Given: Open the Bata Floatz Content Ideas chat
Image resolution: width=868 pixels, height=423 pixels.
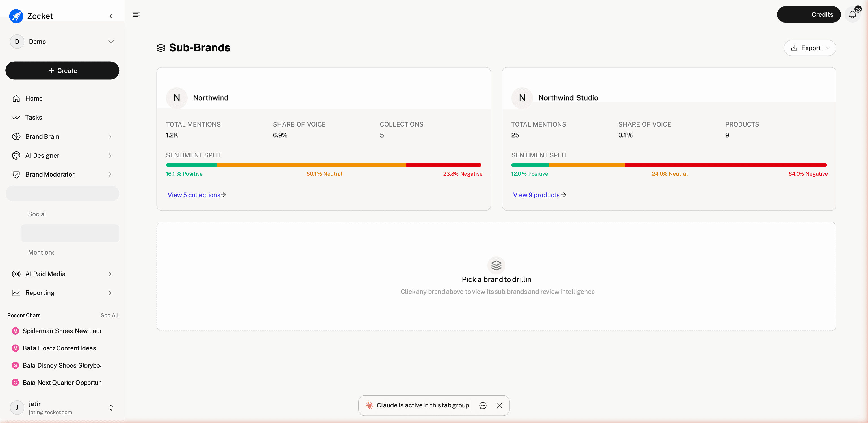Looking at the screenshot, I should point(59,348).
